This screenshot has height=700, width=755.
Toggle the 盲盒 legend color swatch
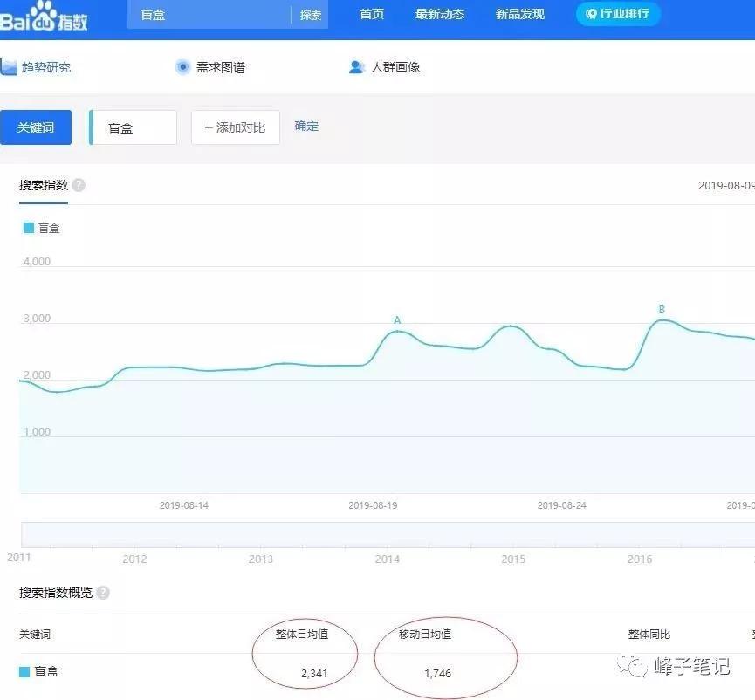coord(29,228)
